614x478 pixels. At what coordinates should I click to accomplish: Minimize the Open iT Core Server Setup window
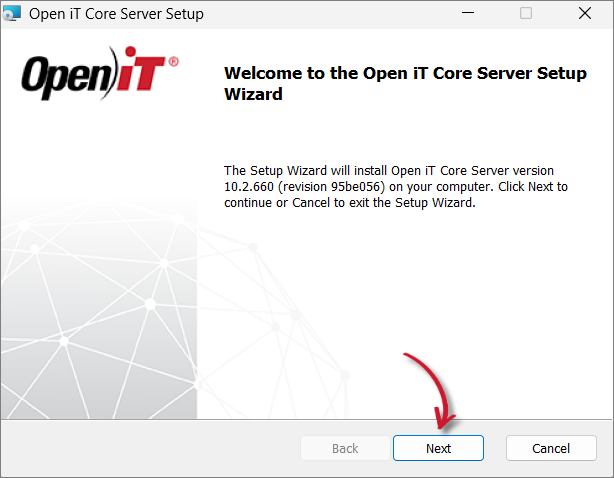point(468,13)
